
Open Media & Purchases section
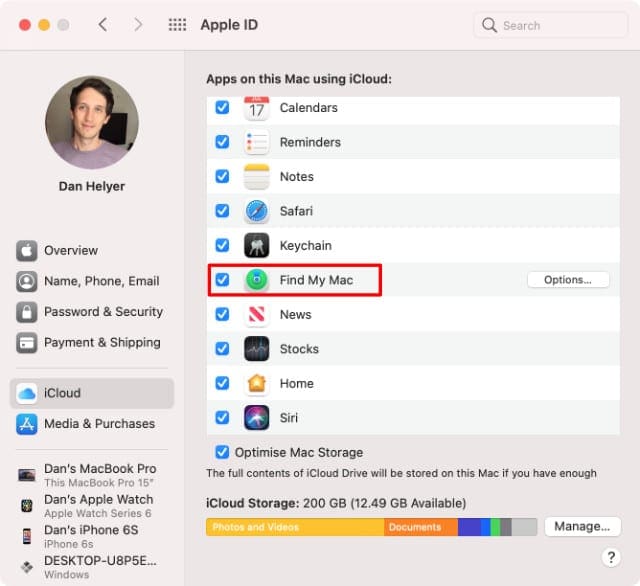pyautogui.click(x=92, y=424)
